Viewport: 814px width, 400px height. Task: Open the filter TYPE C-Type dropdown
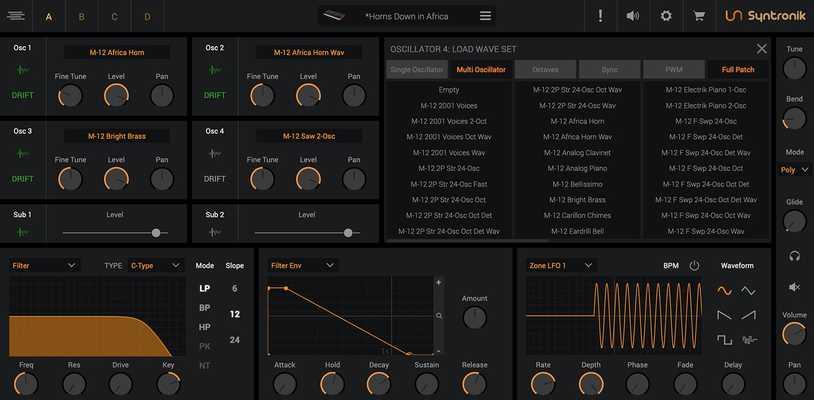pos(155,266)
